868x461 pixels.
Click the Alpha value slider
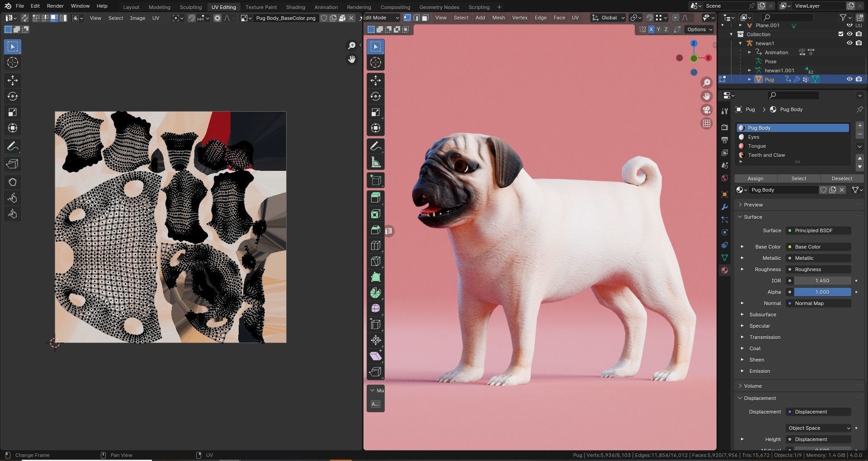tap(822, 292)
